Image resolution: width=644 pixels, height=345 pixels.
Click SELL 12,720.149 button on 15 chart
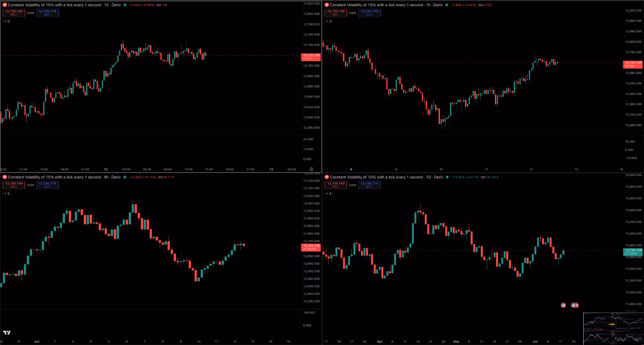click(x=14, y=13)
